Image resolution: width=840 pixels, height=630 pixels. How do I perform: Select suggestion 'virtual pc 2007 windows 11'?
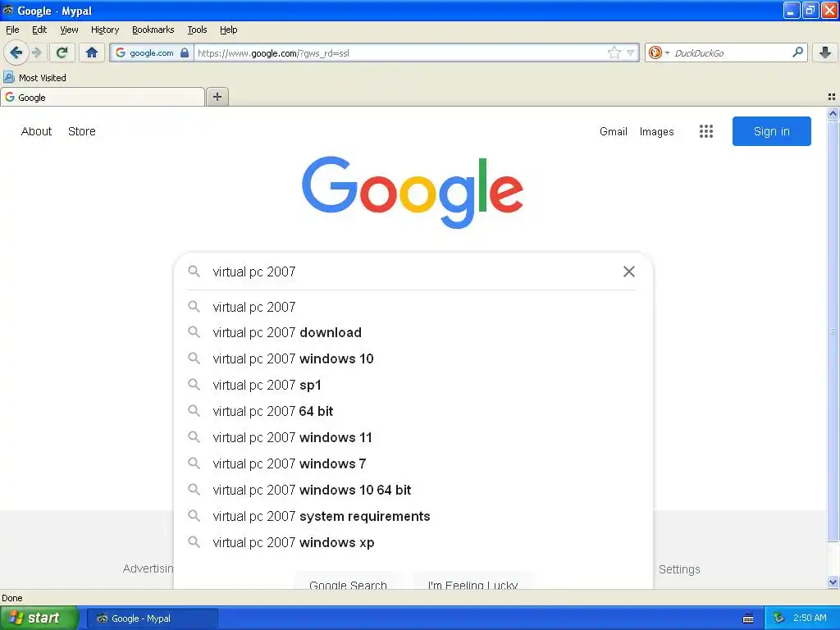click(x=413, y=438)
